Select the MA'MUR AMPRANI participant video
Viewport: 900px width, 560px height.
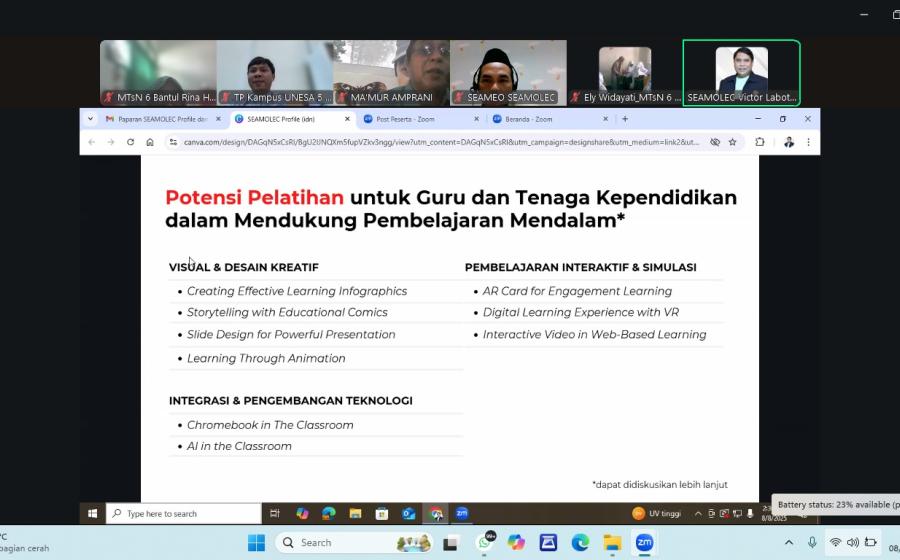pos(391,73)
